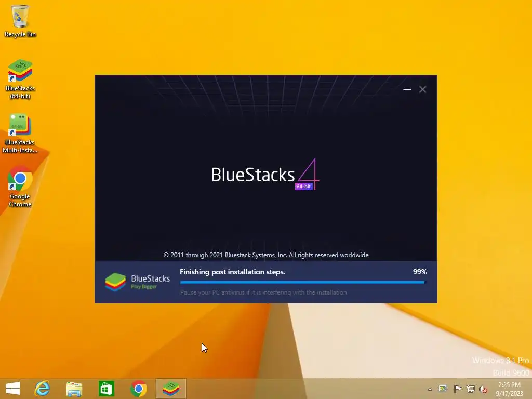Select the BlueStacks Multi-Instance Manager desktop shortcut
Viewport: 532px width, 399px height.
click(20, 134)
